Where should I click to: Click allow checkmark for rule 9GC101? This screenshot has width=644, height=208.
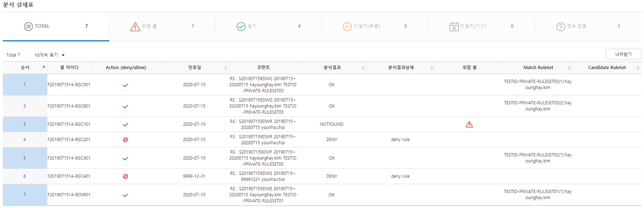(x=125, y=125)
